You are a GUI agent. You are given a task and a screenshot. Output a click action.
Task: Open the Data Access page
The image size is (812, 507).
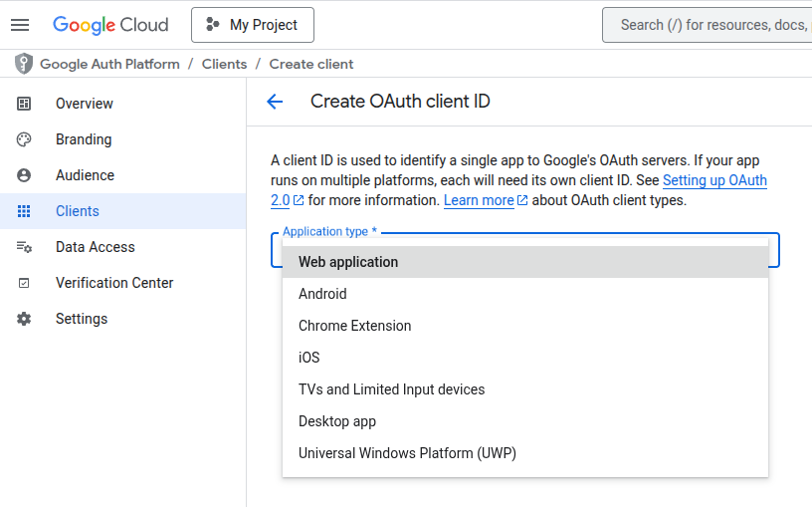[x=122, y=247]
